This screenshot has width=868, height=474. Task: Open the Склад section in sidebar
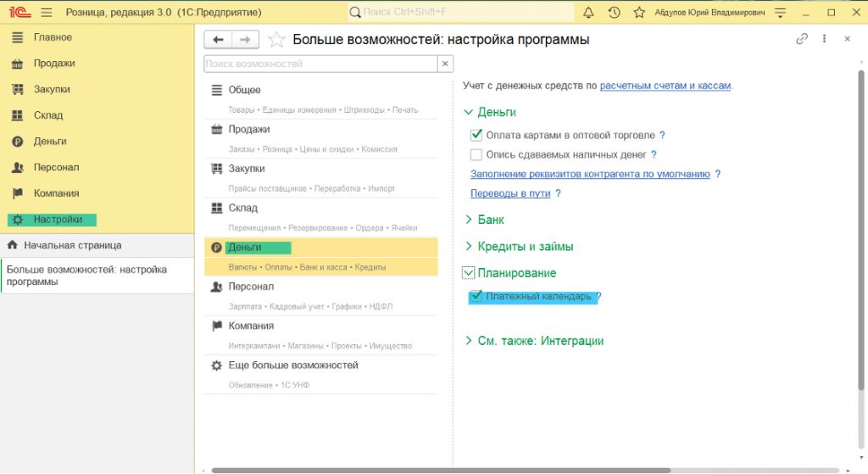pos(48,115)
